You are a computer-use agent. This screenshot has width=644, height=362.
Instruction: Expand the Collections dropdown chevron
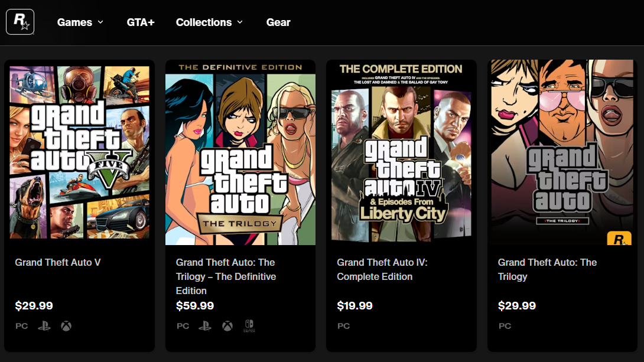(240, 22)
